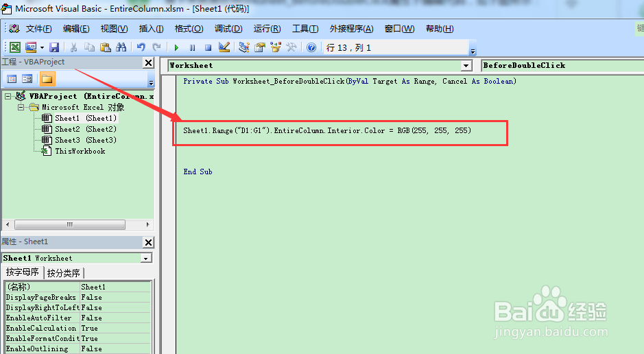Stop execution with the Reset icon
This screenshot has width=644, height=354.
[208, 47]
